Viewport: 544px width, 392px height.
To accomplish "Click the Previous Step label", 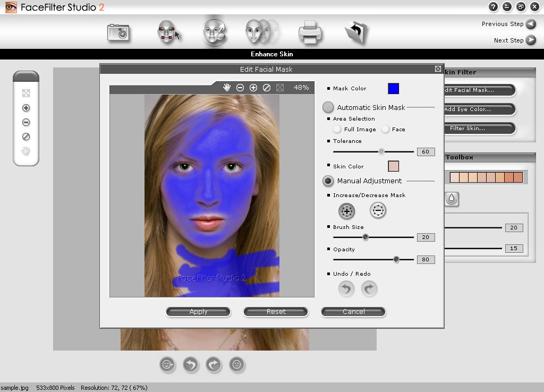I will pyautogui.click(x=503, y=24).
